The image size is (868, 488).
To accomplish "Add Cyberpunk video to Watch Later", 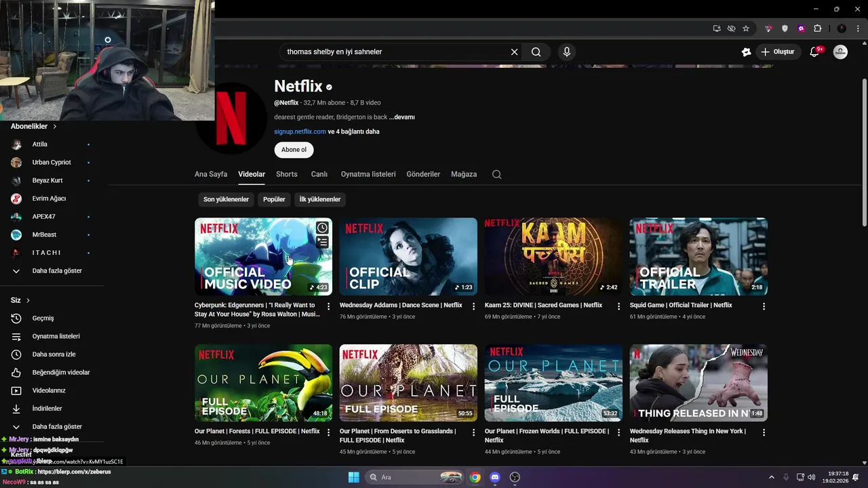I will pyautogui.click(x=322, y=228).
